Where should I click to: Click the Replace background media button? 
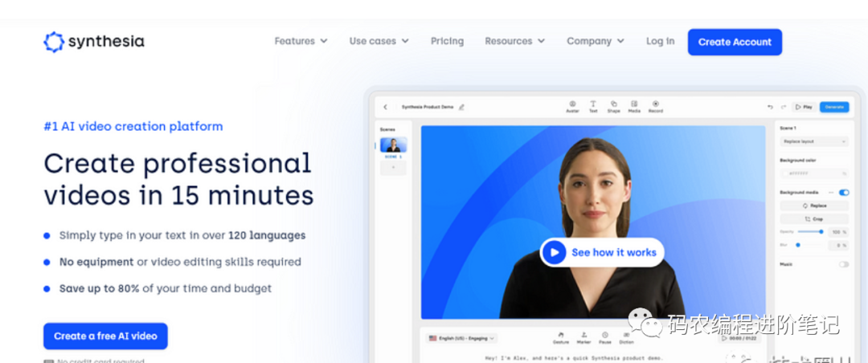(813, 206)
